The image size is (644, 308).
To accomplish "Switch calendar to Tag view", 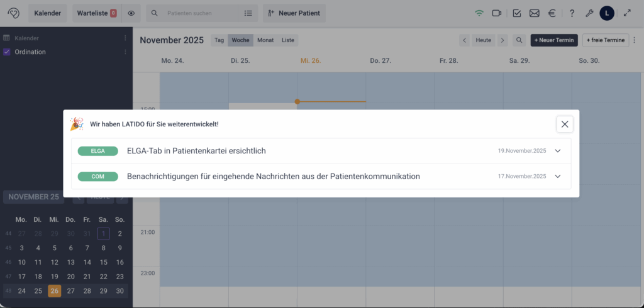I will pyautogui.click(x=219, y=40).
